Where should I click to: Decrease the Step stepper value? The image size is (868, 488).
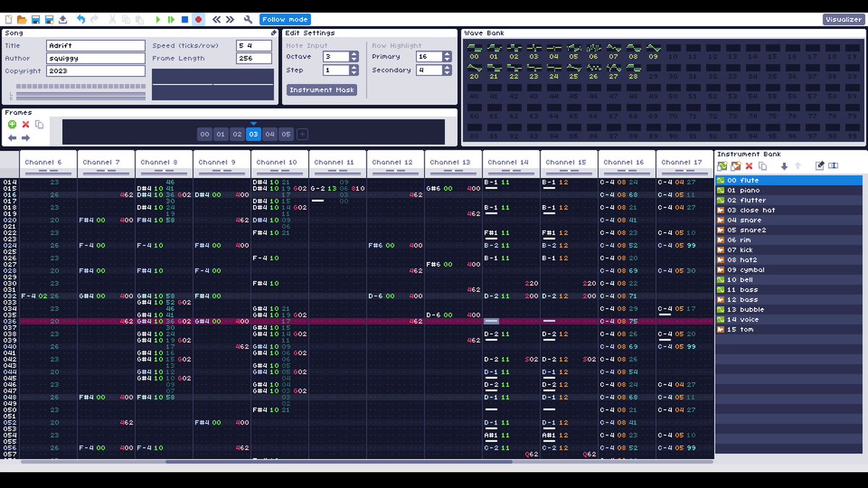(x=354, y=73)
